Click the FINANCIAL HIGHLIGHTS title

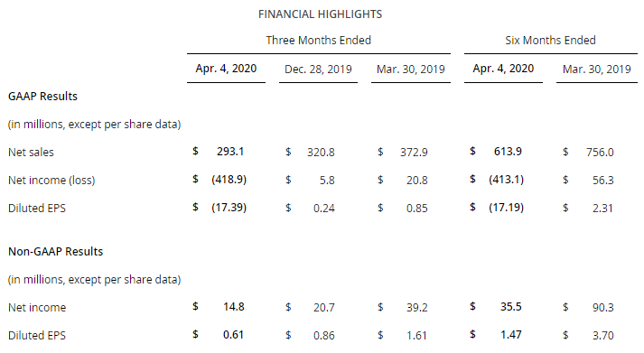click(320, 14)
